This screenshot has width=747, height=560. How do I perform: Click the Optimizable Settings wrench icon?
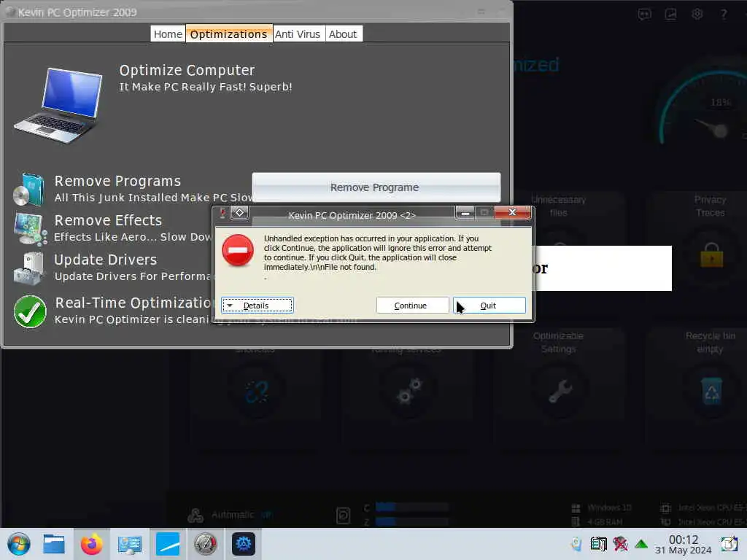point(560,392)
